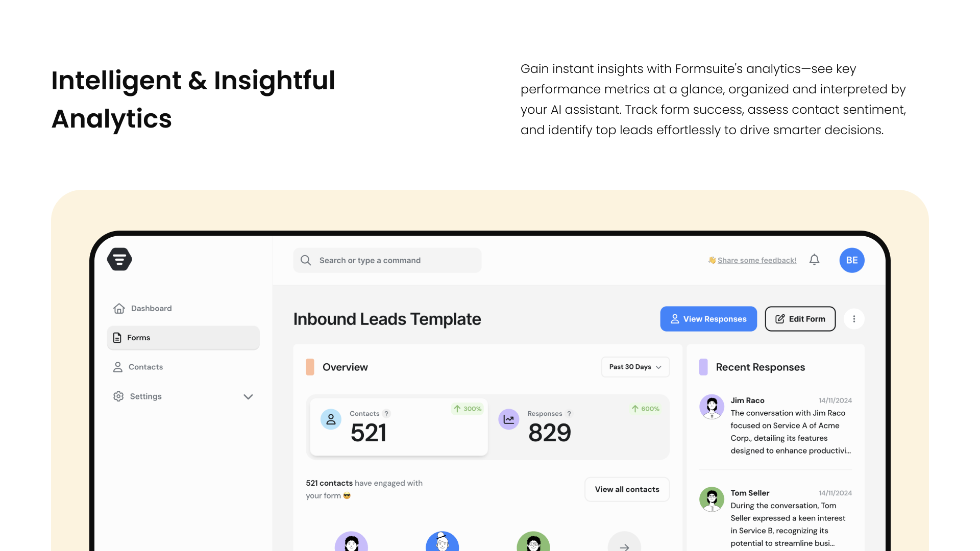Viewport: 980px width, 551px height.
Task: Click the search magnifier icon
Action: 305,260
